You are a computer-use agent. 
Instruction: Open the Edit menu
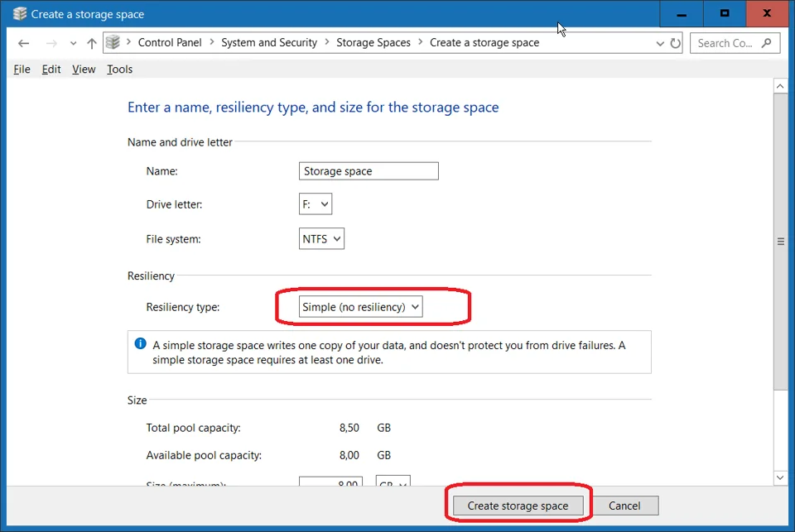51,69
